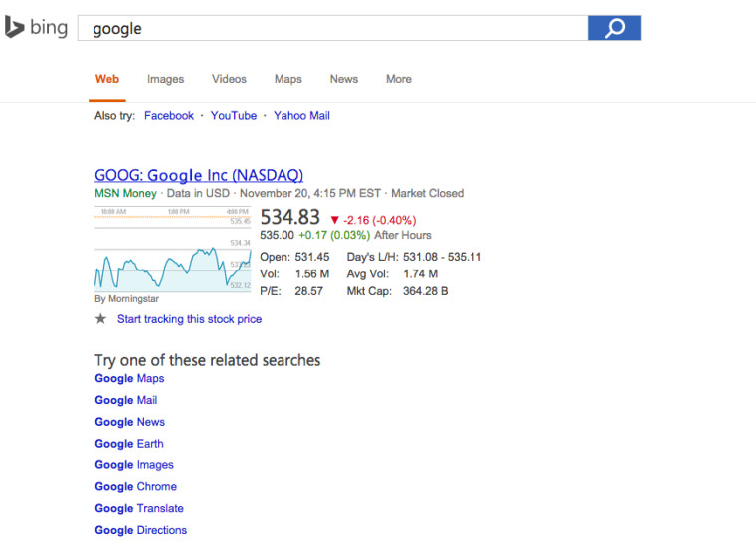The width and height of the screenshot is (756, 541).
Task: Focus the search box containing google
Action: pyautogui.click(x=332, y=28)
